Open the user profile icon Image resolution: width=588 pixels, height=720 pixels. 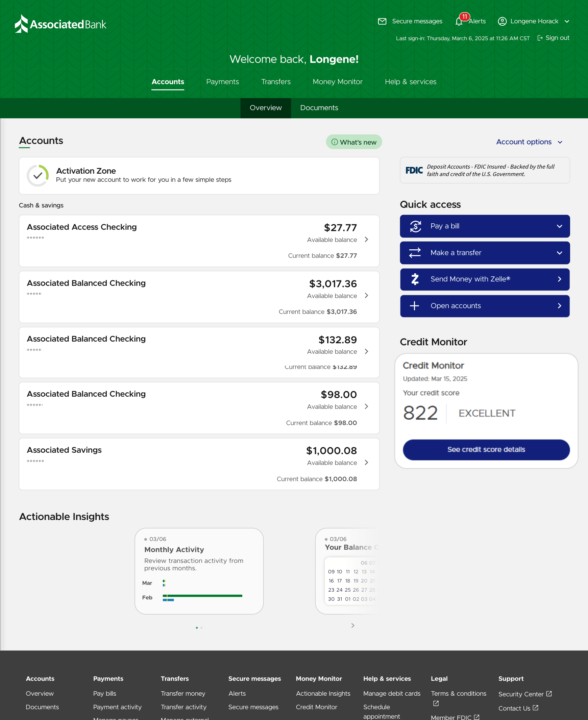coord(502,21)
